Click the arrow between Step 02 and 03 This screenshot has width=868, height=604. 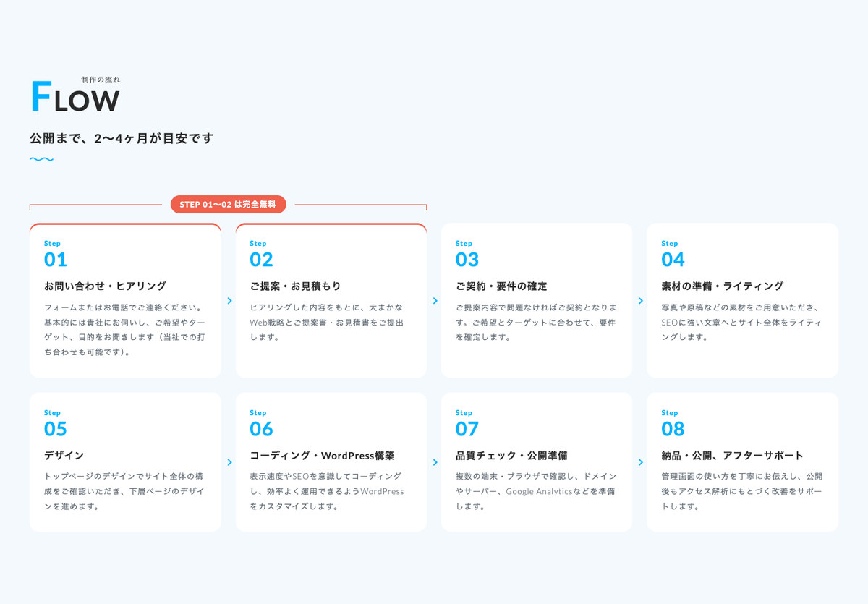pos(435,301)
